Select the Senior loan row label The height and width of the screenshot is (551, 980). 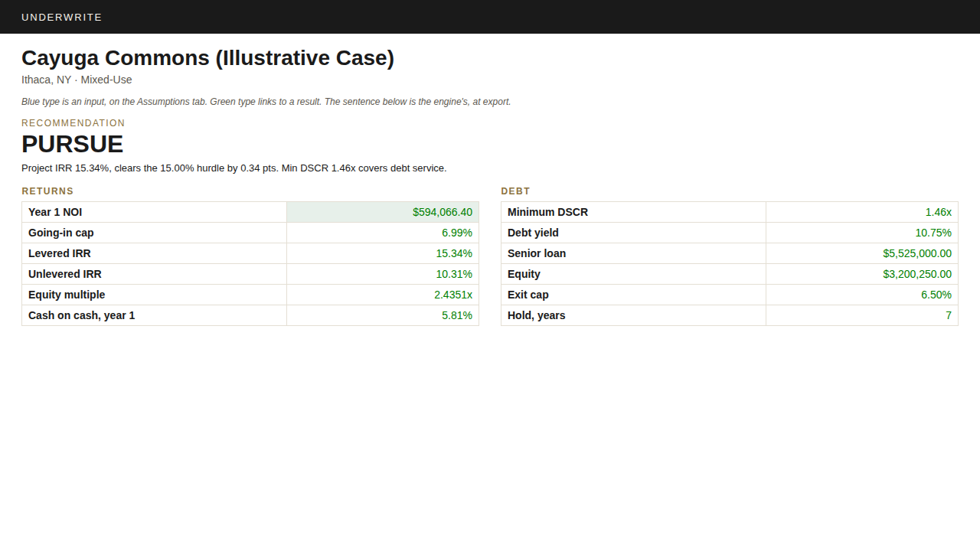pyautogui.click(x=537, y=253)
